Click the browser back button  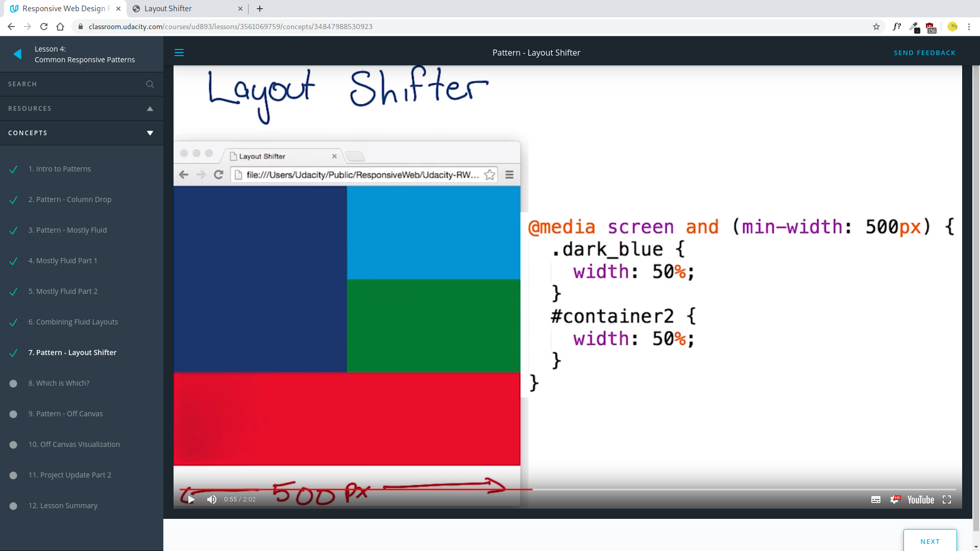11,27
